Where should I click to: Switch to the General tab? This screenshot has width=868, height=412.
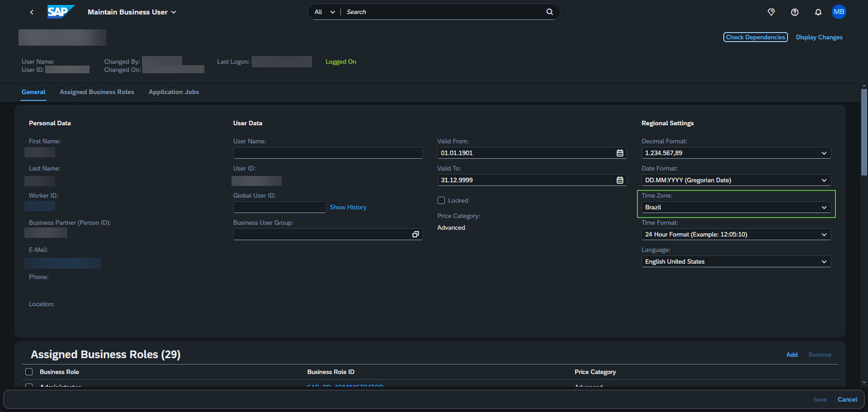coord(33,92)
